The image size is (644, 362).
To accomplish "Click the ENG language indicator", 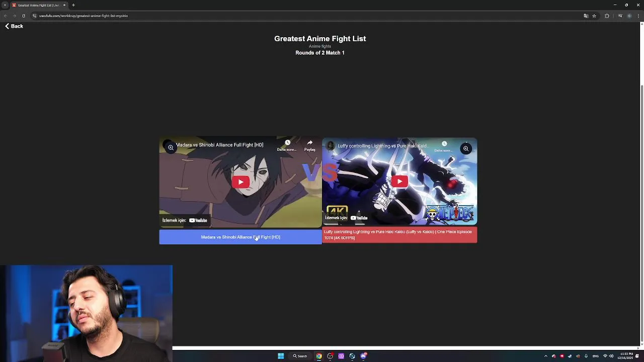I will pos(596,356).
